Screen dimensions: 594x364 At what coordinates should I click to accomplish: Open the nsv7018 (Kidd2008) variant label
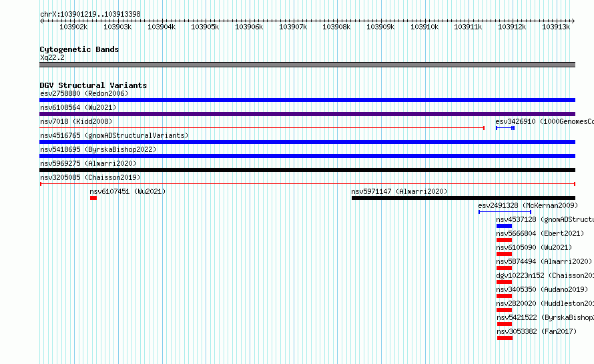tap(76, 121)
